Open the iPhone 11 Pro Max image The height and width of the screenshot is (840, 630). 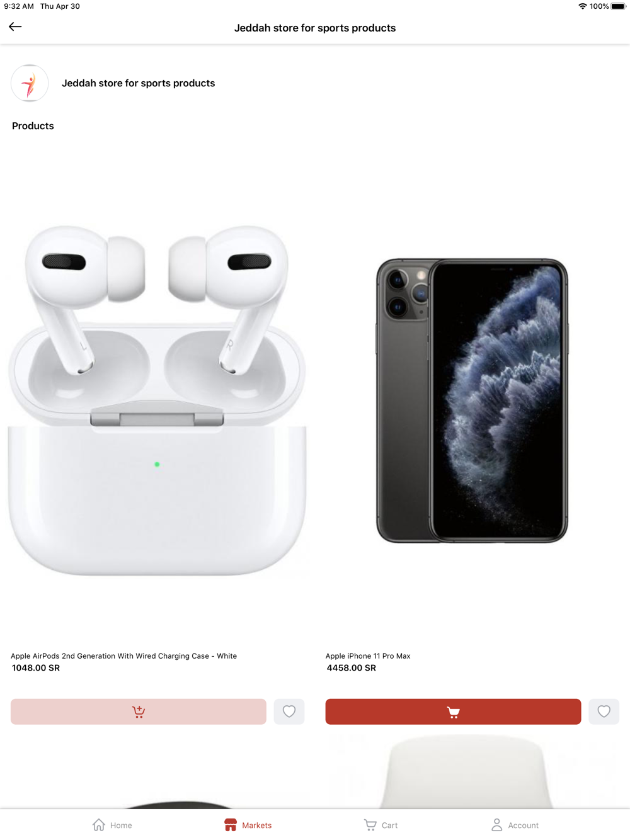472,400
